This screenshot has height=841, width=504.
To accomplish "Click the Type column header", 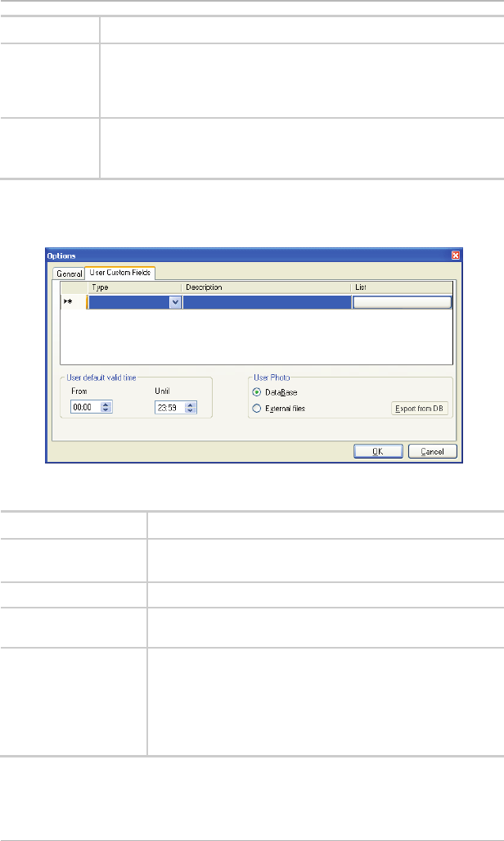I will [x=134, y=287].
